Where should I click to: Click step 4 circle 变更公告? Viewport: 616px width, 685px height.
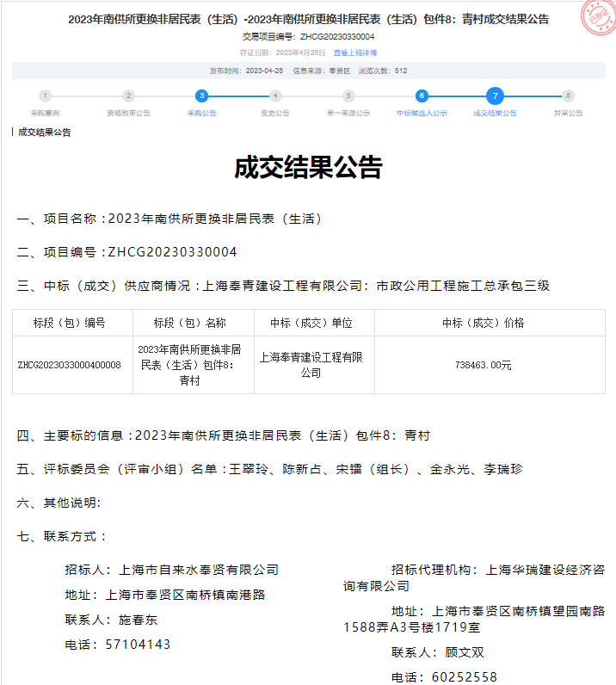tap(275, 96)
